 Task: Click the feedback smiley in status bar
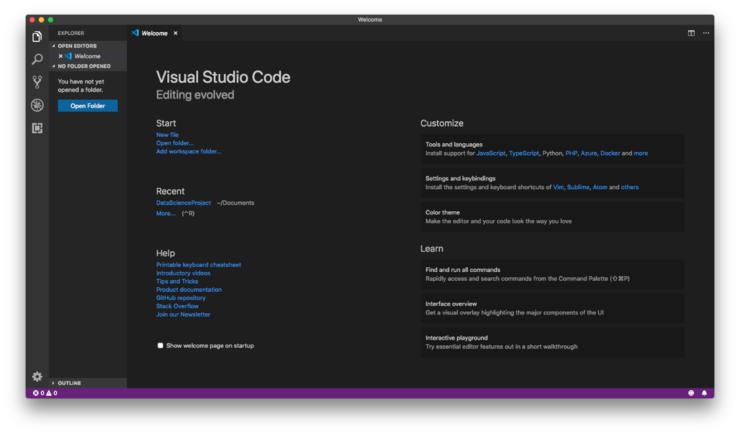coord(691,393)
